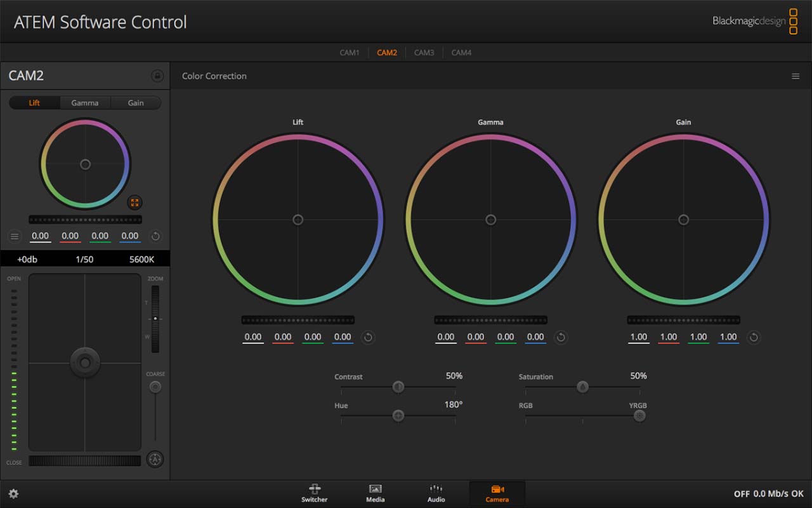Viewport: 812px width, 508px height.
Task: Click the Contrast slider handle
Action: (398, 387)
